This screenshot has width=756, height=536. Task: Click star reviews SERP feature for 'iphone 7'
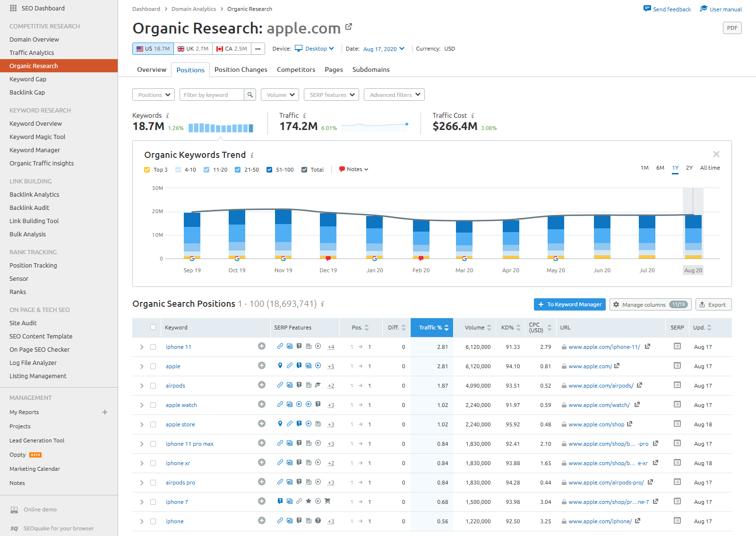pyautogui.click(x=309, y=501)
